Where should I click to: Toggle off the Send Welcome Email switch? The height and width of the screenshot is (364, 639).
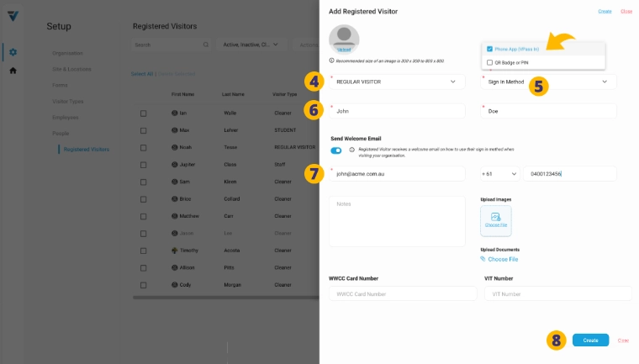point(336,150)
